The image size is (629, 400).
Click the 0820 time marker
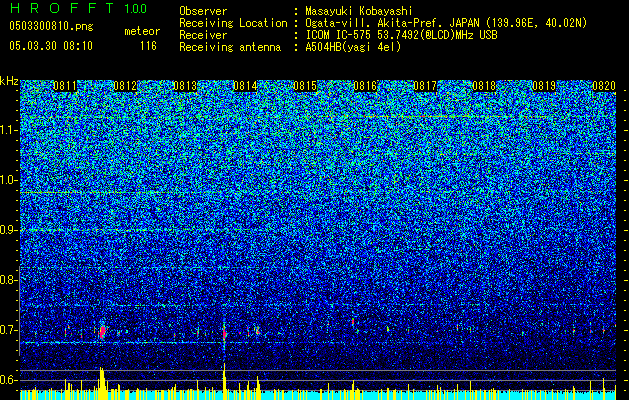point(604,86)
